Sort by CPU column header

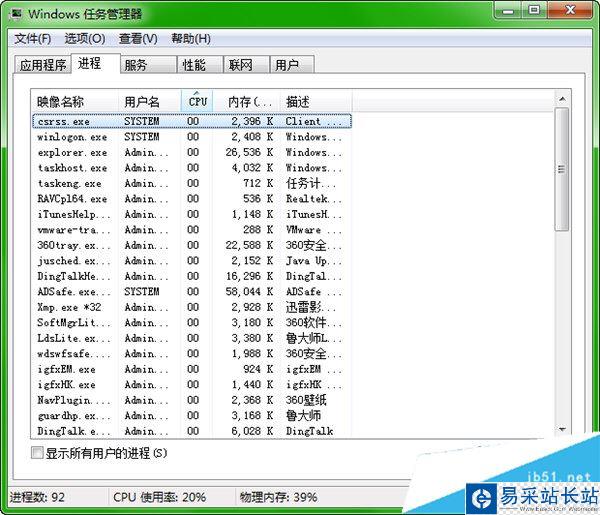click(x=197, y=101)
